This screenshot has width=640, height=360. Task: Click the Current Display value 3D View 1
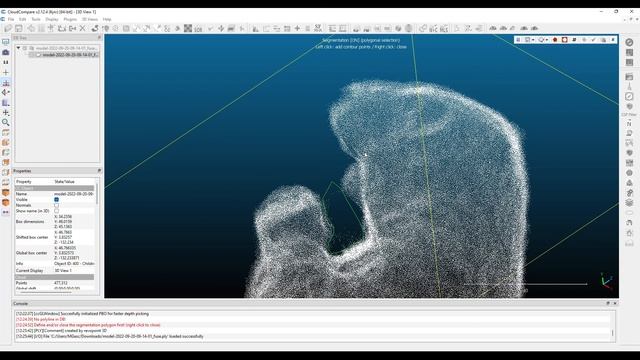[63, 271]
